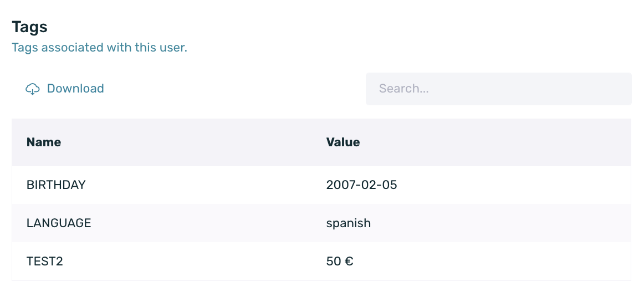
Task: Click the Download text label
Action: tap(75, 88)
